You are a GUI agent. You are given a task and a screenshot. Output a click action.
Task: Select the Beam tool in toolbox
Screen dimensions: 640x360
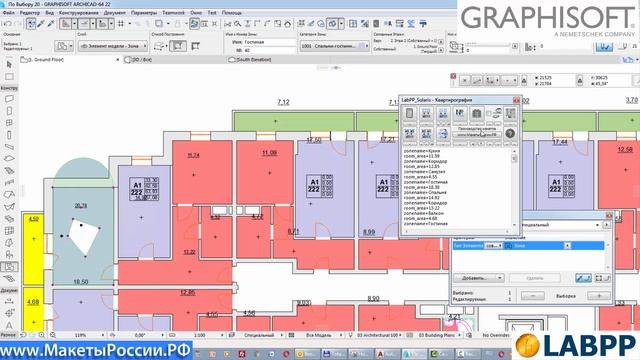click(9, 147)
